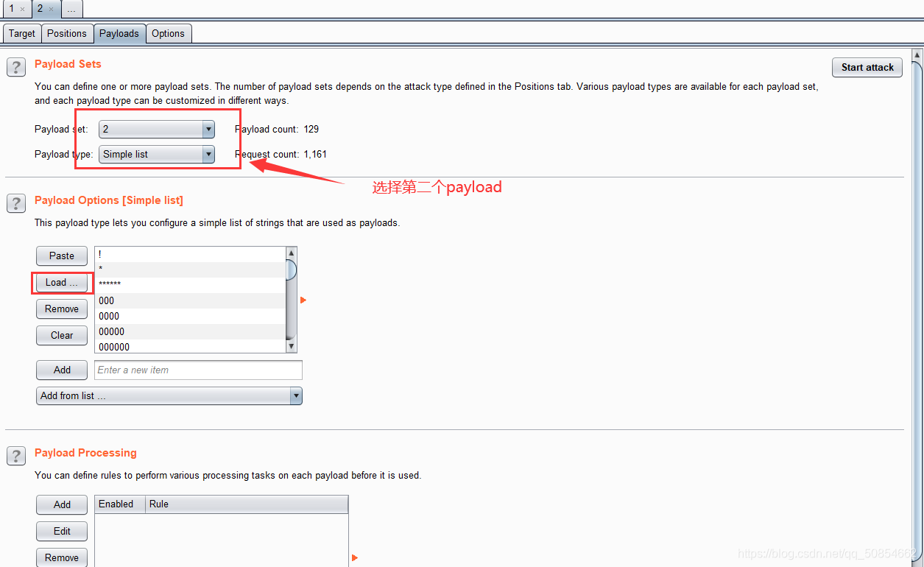The image size is (924, 567).
Task: Close attack tab 1
Action: (x=23, y=9)
